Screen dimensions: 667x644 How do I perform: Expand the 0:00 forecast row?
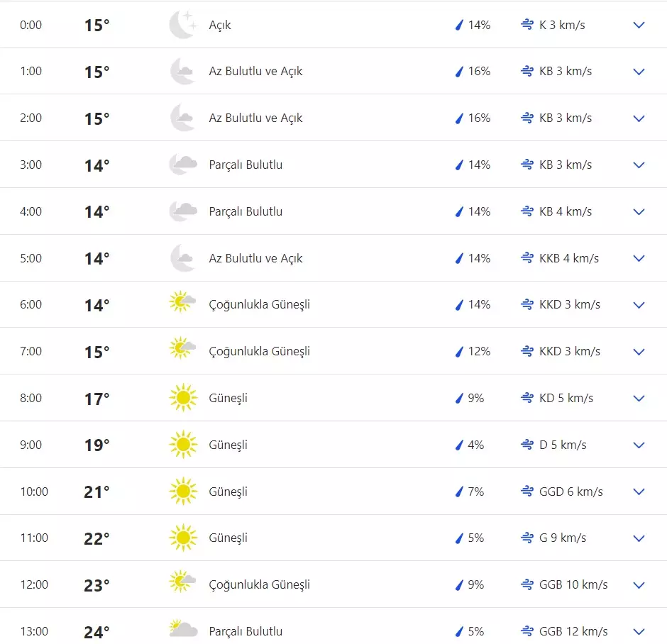click(638, 24)
